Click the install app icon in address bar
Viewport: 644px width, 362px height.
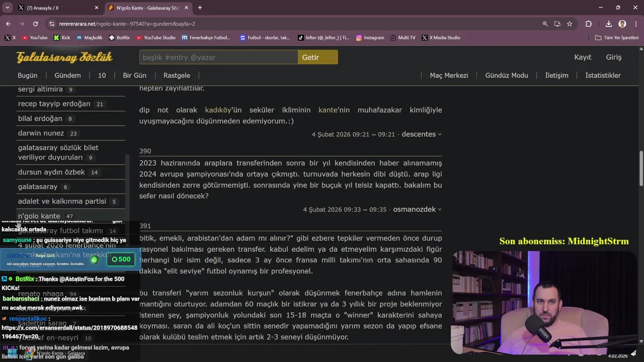click(557, 24)
